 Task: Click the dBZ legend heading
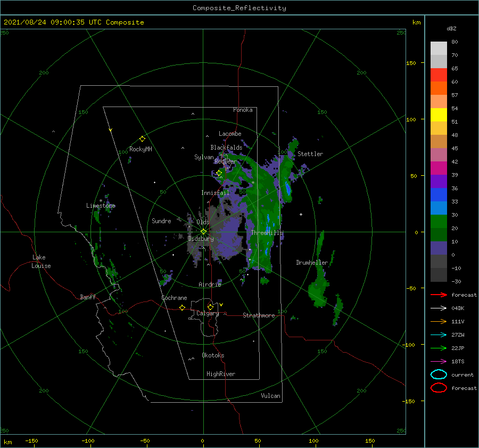[x=451, y=29]
